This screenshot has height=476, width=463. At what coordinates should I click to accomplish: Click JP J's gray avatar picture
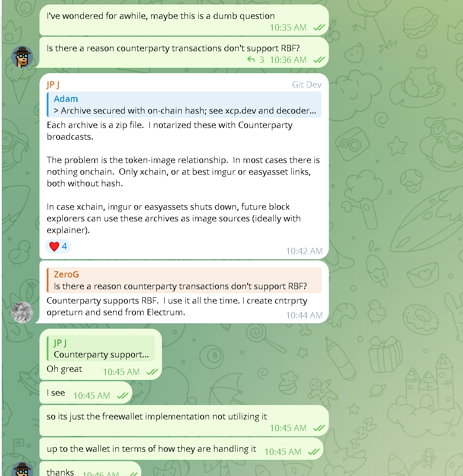[x=22, y=313]
